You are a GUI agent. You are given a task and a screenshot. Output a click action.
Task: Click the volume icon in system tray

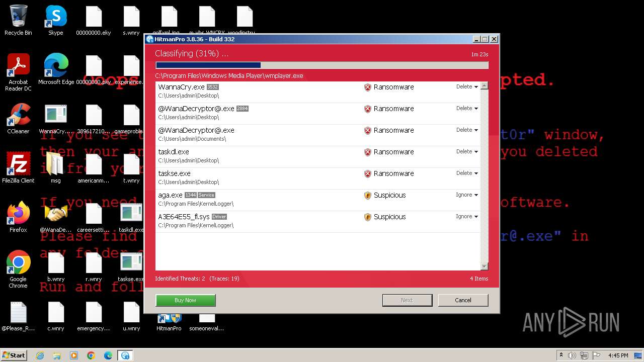[x=572, y=355]
